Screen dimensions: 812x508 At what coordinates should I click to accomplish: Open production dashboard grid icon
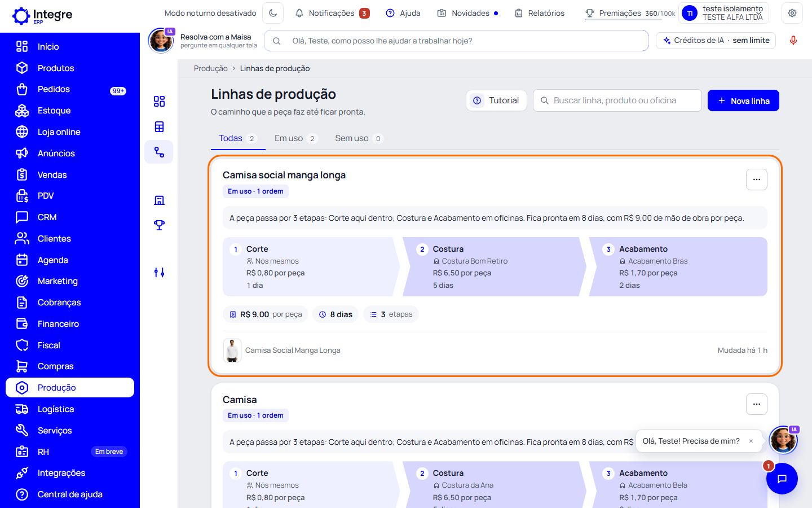[x=159, y=101]
